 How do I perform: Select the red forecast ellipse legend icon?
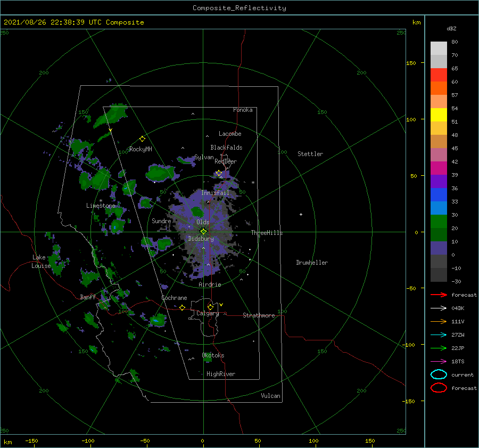click(439, 387)
